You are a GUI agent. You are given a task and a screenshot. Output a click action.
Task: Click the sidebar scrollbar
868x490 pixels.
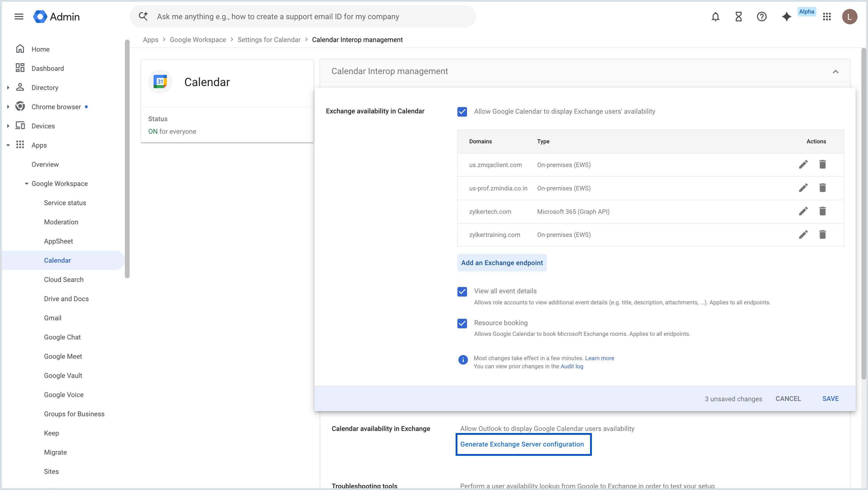pyautogui.click(x=127, y=159)
